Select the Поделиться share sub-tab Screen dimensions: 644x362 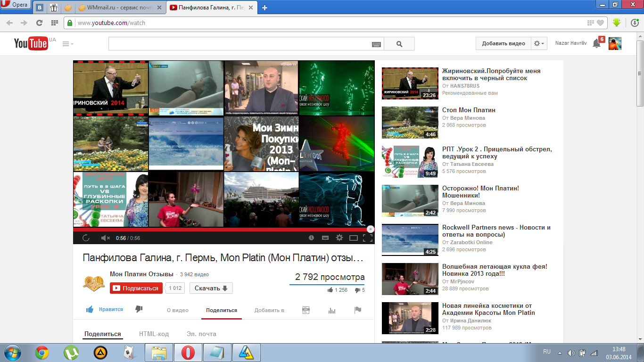tap(103, 334)
